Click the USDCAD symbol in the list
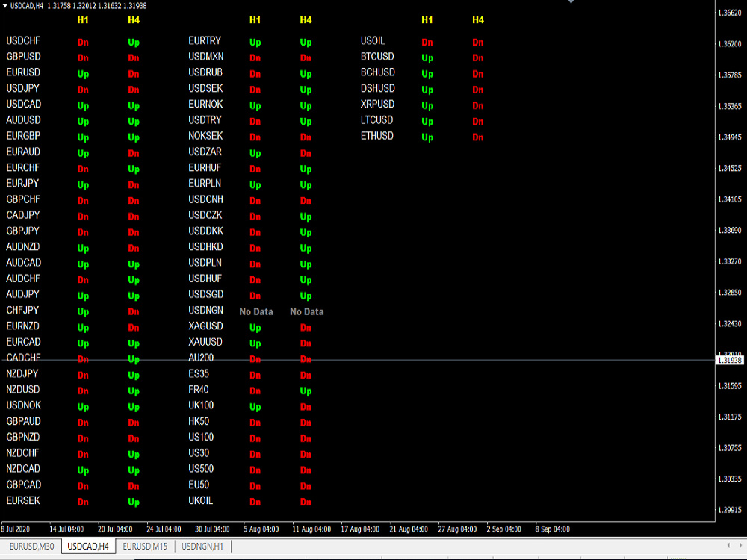The width and height of the screenshot is (747, 560). click(23, 105)
